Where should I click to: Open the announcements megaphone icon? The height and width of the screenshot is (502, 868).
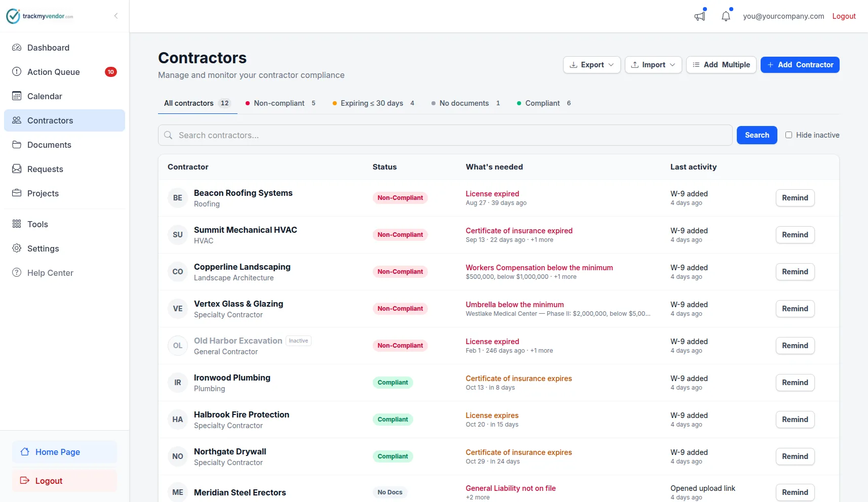[x=699, y=16]
